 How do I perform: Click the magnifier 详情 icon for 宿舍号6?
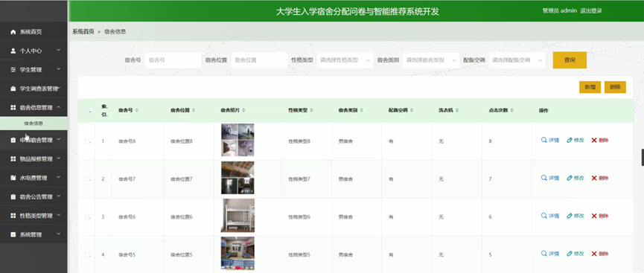pyautogui.click(x=543, y=216)
